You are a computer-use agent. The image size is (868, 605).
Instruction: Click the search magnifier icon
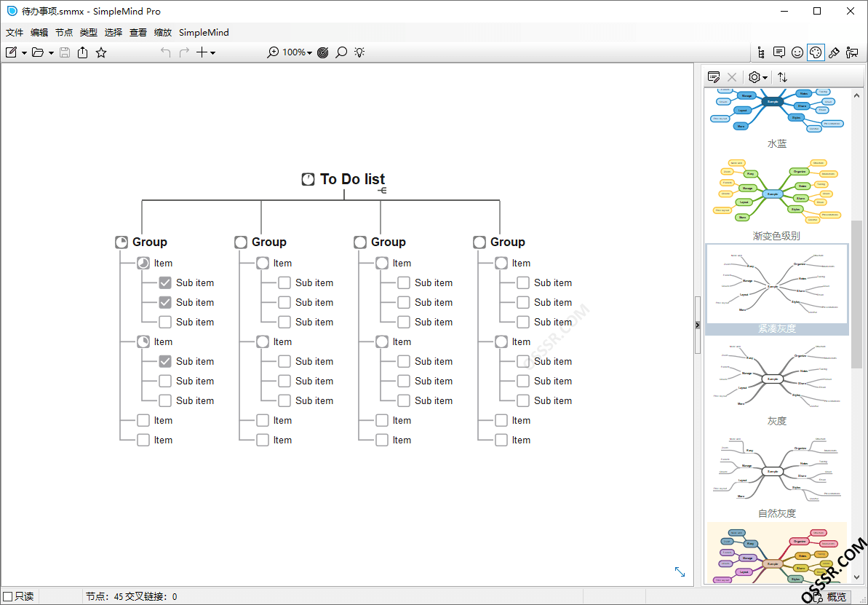tap(341, 52)
